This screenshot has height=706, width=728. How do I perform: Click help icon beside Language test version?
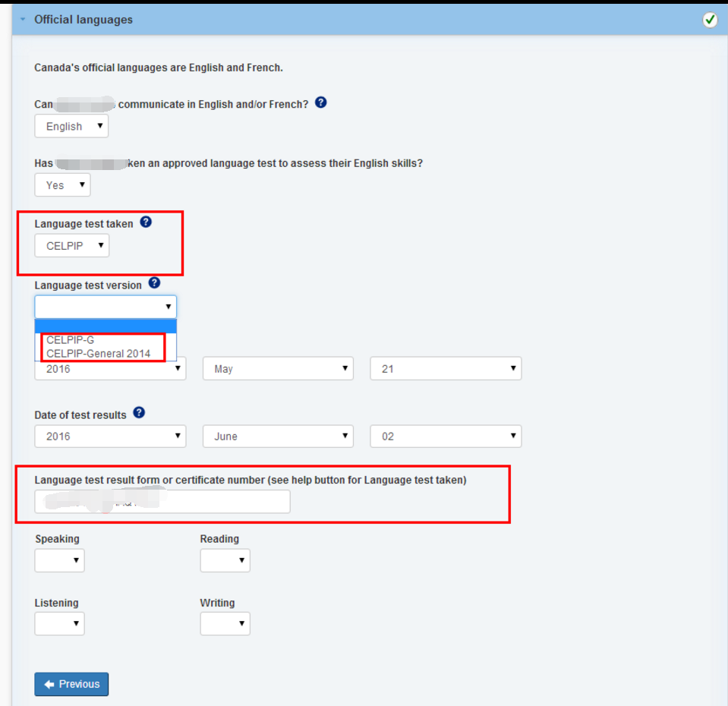[154, 283]
